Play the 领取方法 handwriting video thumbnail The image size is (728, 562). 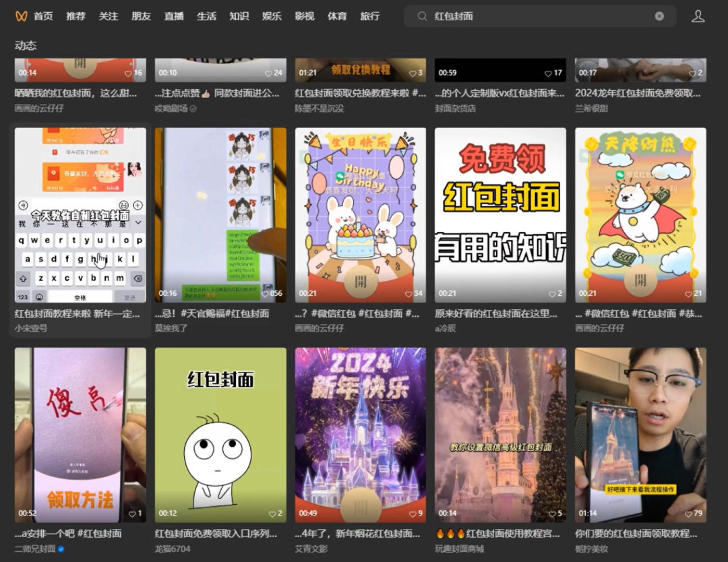click(x=80, y=435)
